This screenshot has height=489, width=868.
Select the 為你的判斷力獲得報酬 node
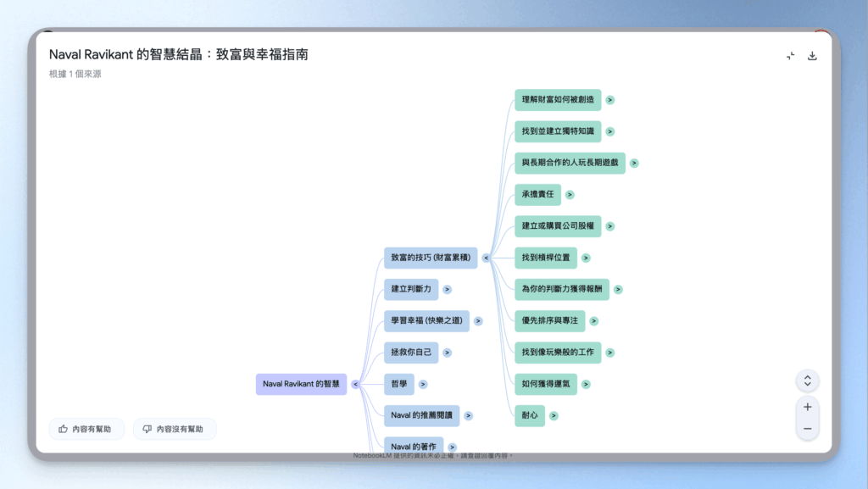(562, 289)
